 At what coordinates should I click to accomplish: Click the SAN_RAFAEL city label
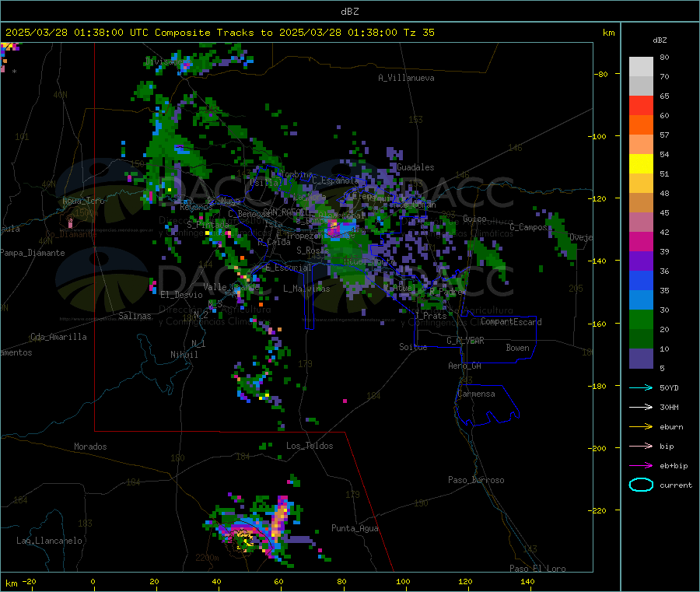tap(285, 212)
